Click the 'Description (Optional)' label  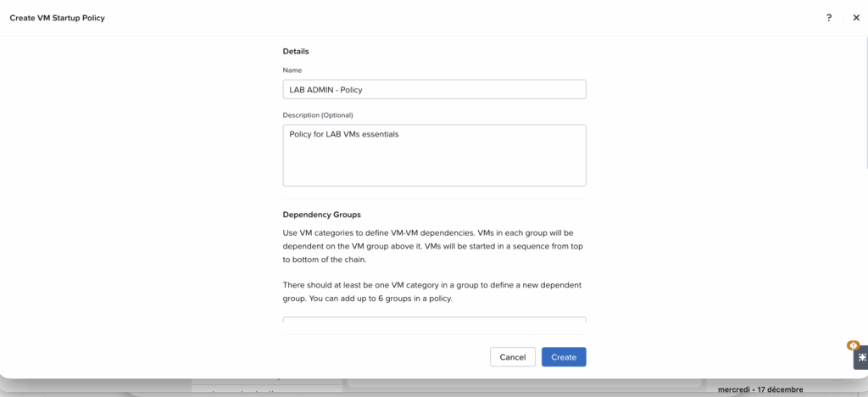pos(318,115)
